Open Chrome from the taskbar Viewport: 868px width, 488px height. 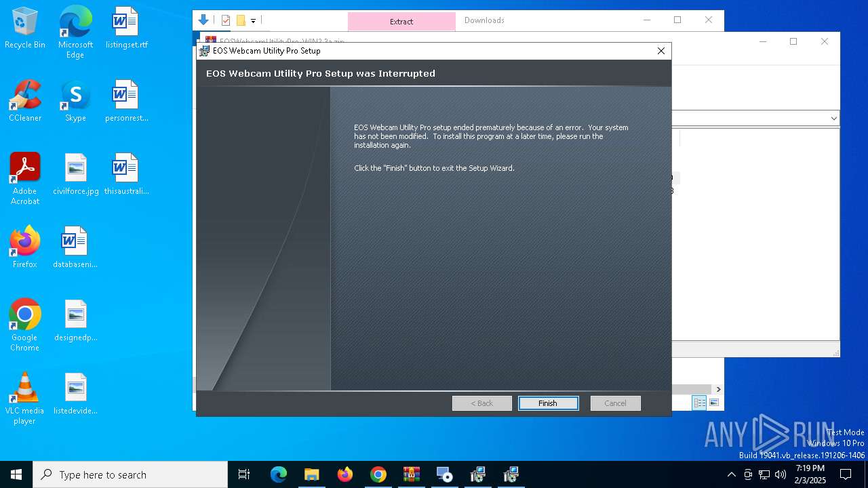click(x=378, y=474)
